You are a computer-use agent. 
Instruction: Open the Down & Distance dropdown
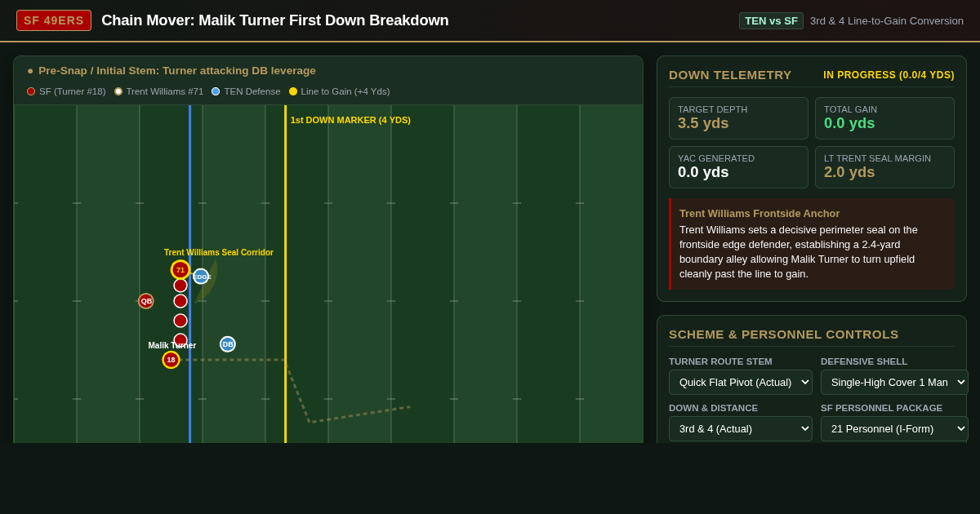[741, 429]
